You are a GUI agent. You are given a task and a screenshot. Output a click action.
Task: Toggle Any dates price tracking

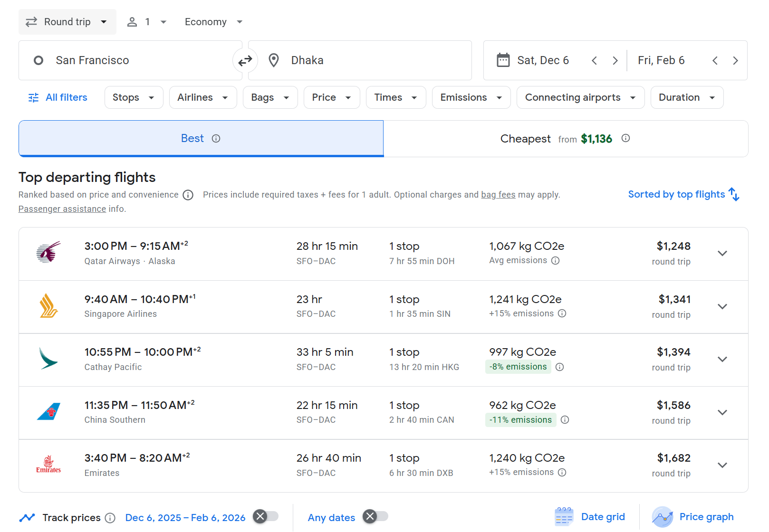[x=375, y=516]
